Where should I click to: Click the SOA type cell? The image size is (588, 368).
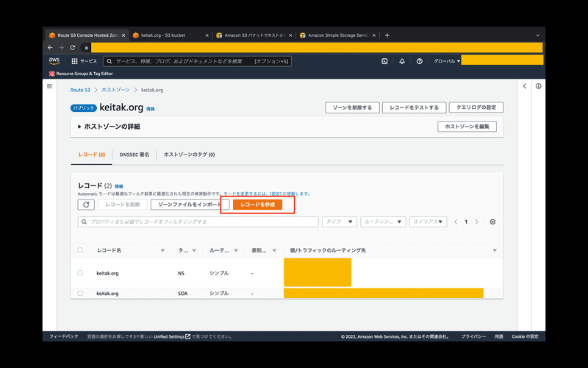(182, 294)
